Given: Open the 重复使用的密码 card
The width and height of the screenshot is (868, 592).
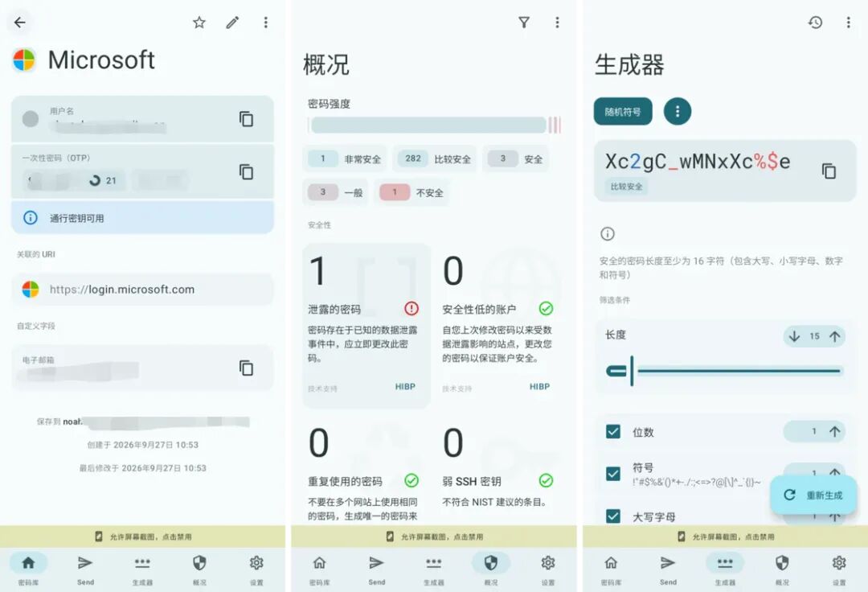Looking at the screenshot, I should (366, 472).
